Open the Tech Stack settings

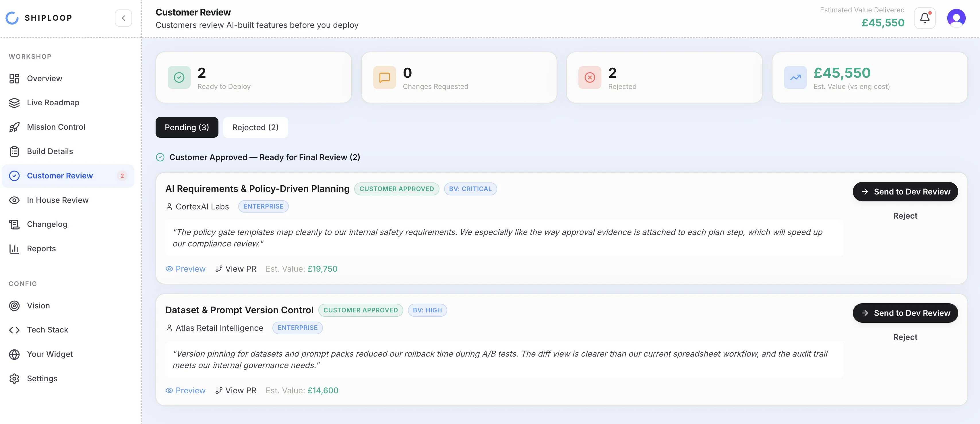pyautogui.click(x=48, y=330)
